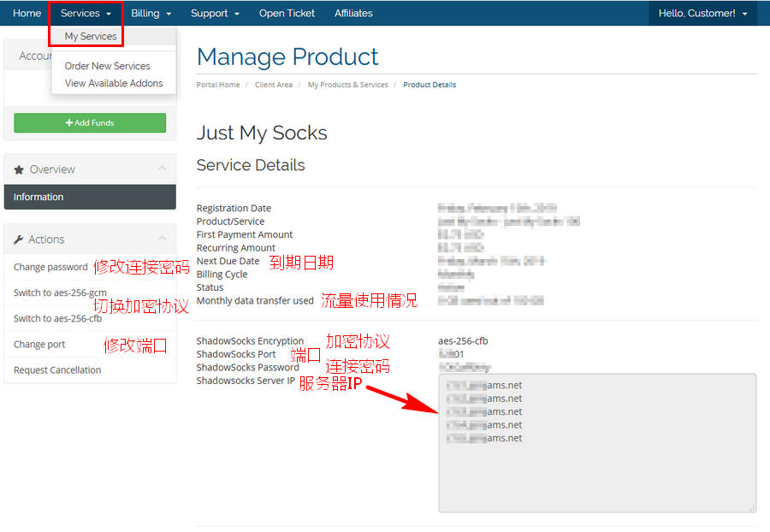
Task: Click the Change port action
Action: (x=39, y=344)
